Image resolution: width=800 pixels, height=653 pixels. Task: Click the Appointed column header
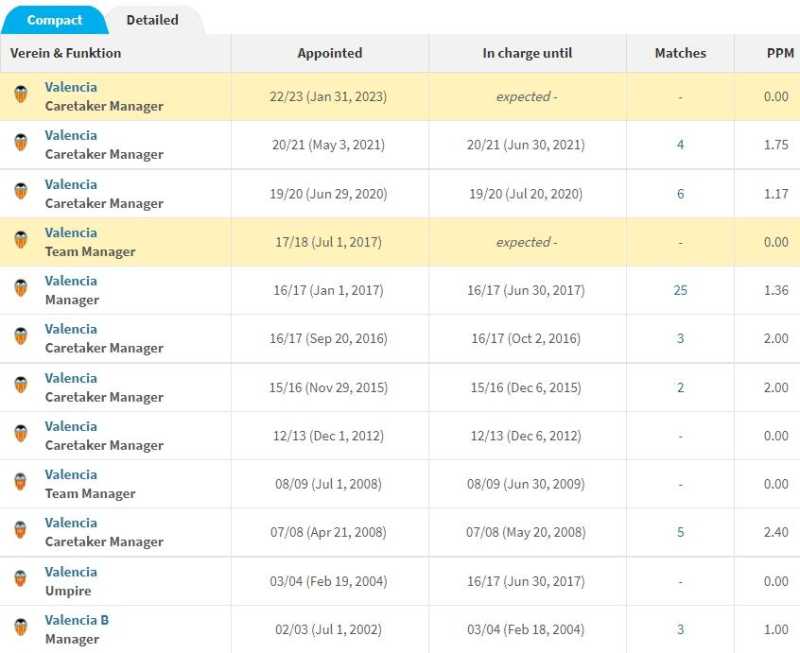[x=330, y=53]
